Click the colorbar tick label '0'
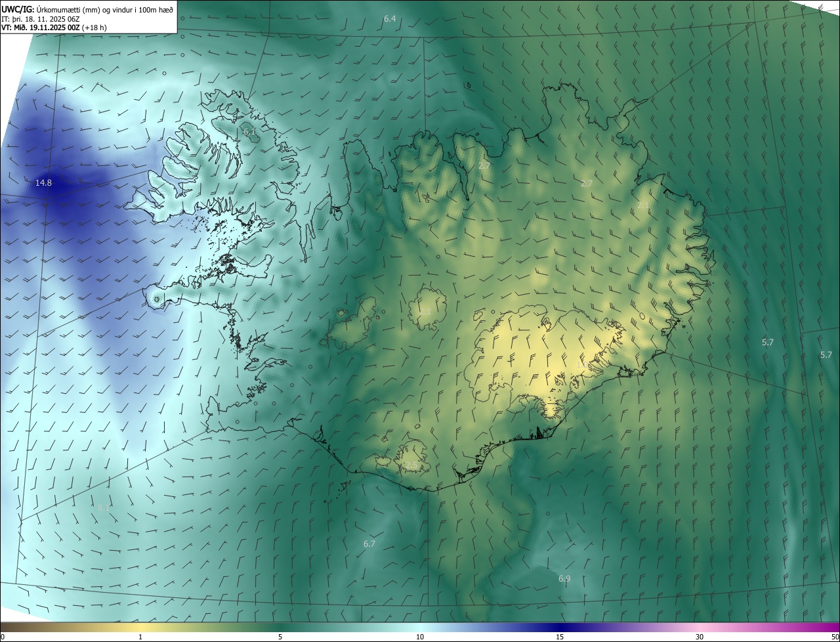This screenshot has width=840, height=642. click(3, 637)
